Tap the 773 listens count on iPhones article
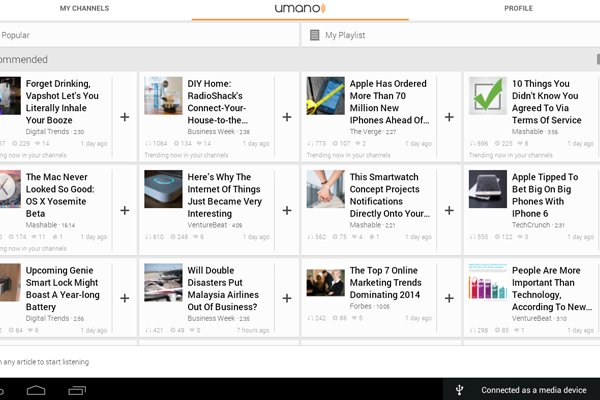 point(317,144)
